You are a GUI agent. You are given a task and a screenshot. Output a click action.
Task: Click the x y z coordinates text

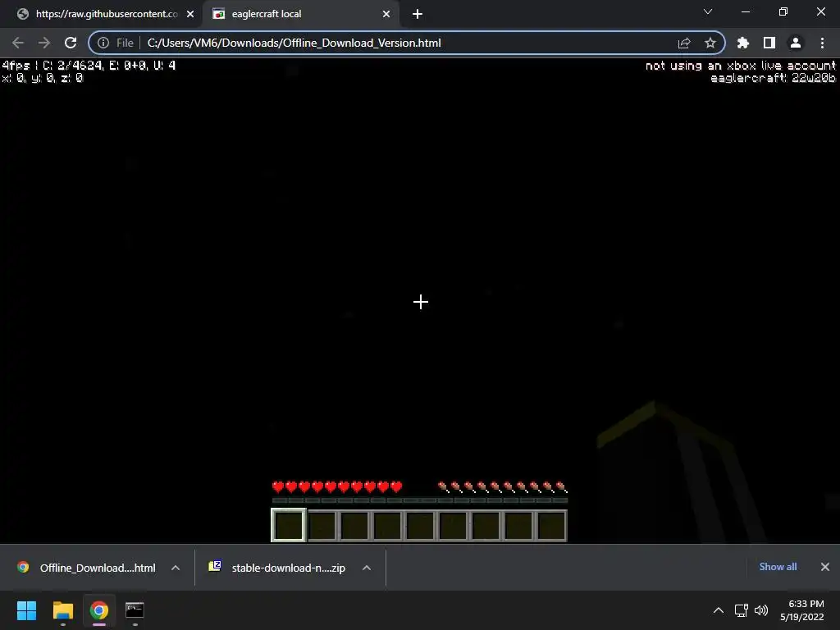click(43, 78)
